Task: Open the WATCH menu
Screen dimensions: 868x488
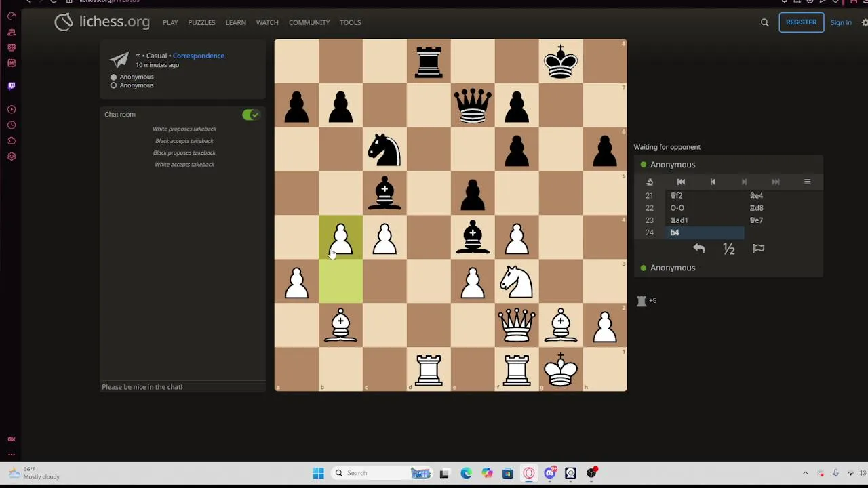Action: point(267,22)
